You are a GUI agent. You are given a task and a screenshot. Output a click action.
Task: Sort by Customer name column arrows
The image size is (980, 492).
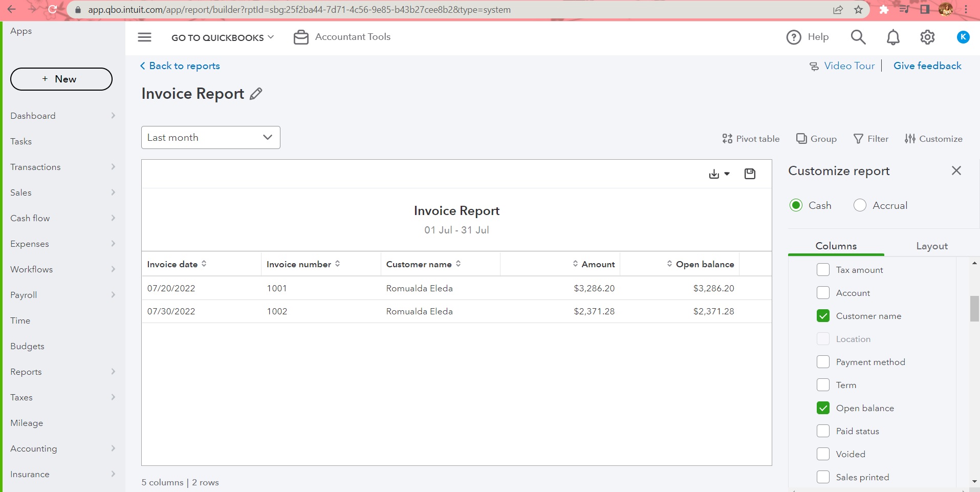coord(458,264)
